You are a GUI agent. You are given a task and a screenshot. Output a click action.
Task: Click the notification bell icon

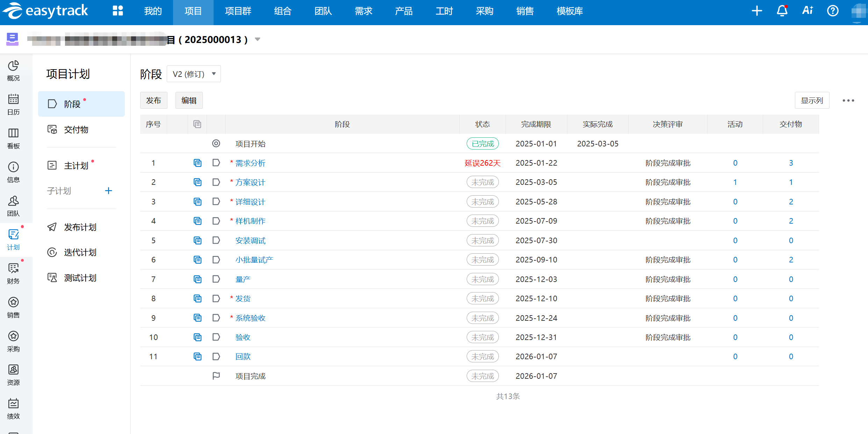click(782, 11)
